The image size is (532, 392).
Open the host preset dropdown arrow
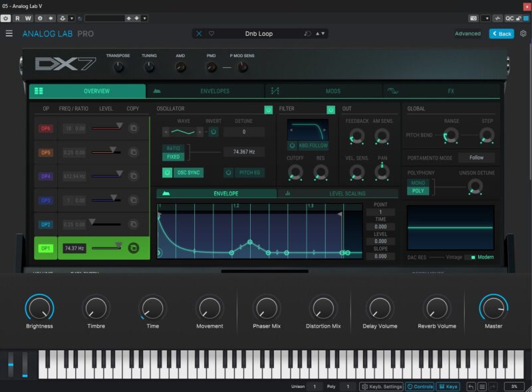point(144,19)
